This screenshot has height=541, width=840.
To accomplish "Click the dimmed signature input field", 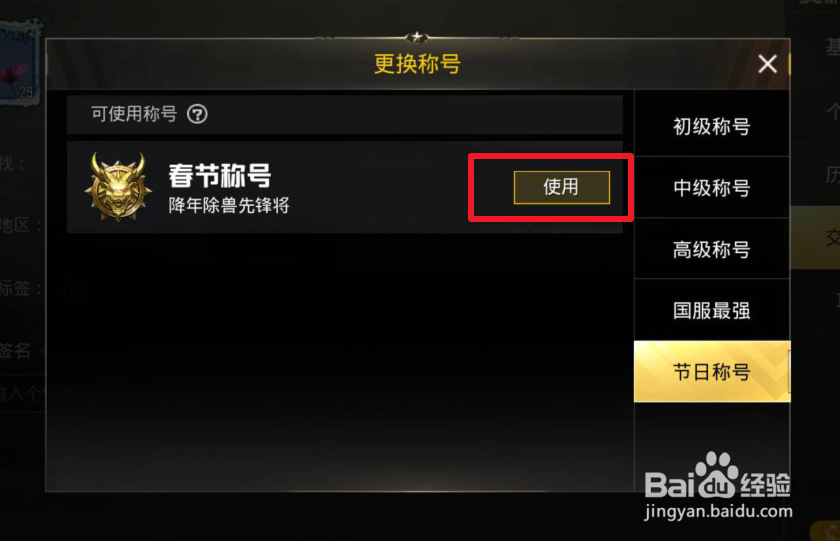I will (22, 393).
